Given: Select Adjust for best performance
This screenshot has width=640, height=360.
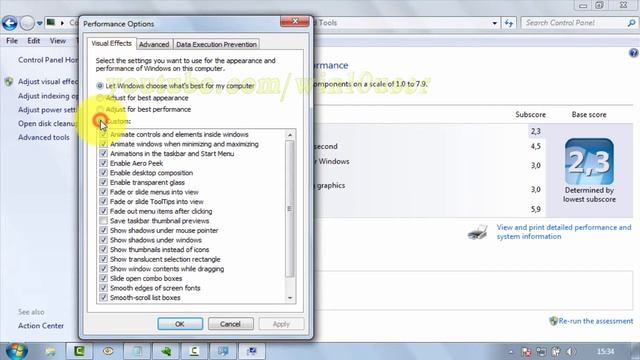Looking at the screenshot, I should point(100,109).
